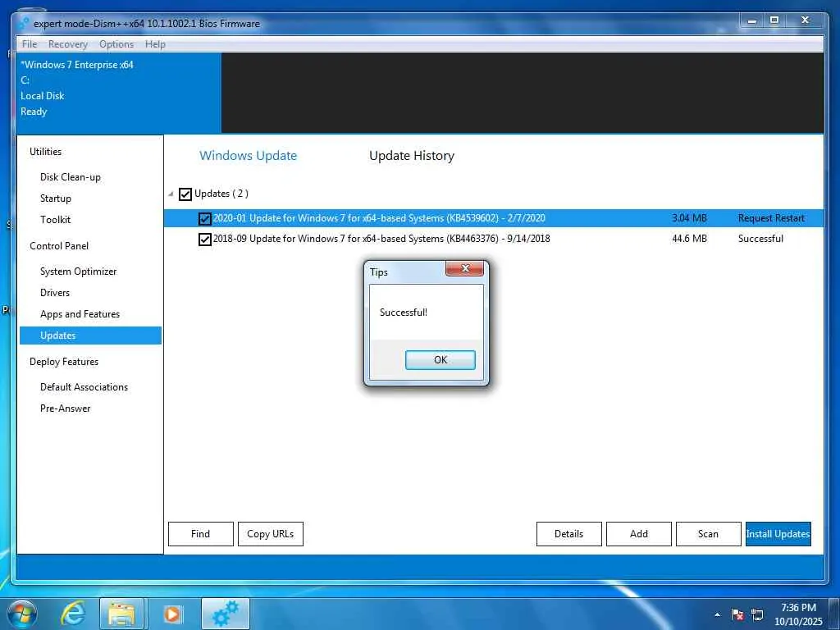The image size is (840, 630).
Task: Click the Details button
Action: pyautogui.click(x=569, y=534)
